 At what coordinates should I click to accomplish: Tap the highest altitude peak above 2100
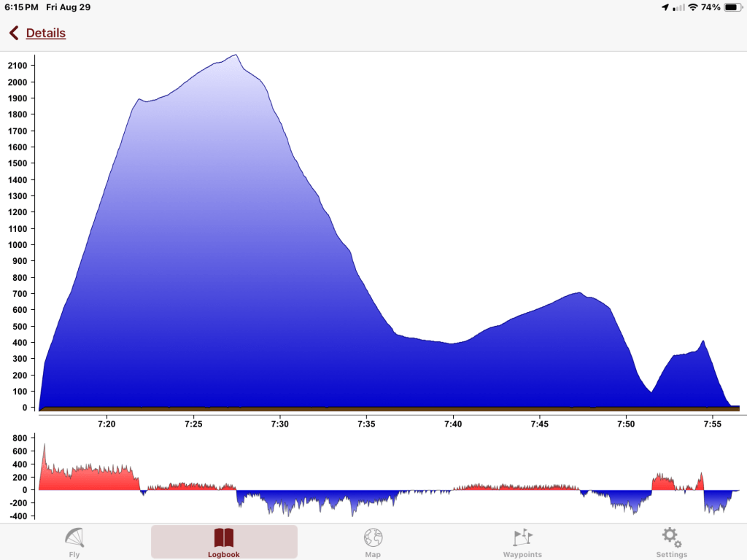click(236, 55)
